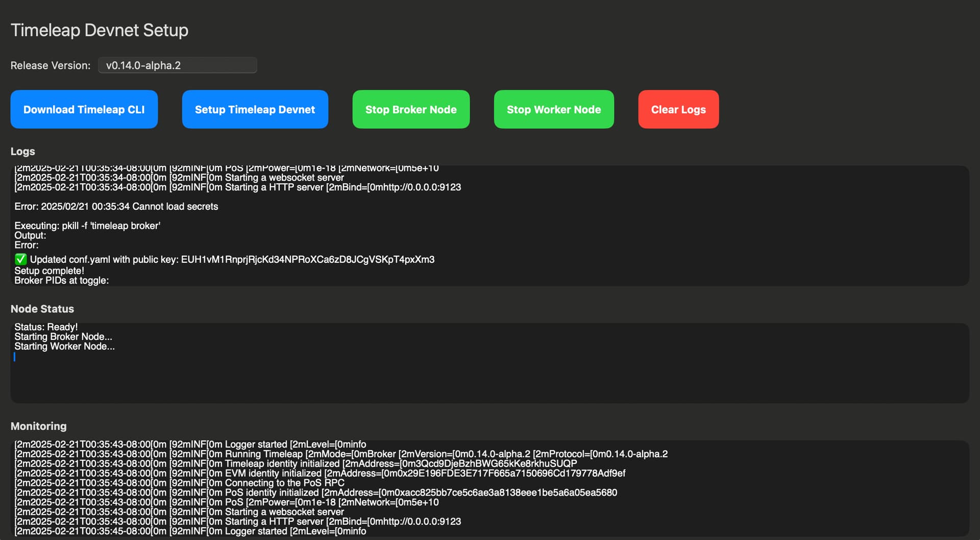
Task: Click the Download Timeleap CLI button
Action: [x=84, y=109]
